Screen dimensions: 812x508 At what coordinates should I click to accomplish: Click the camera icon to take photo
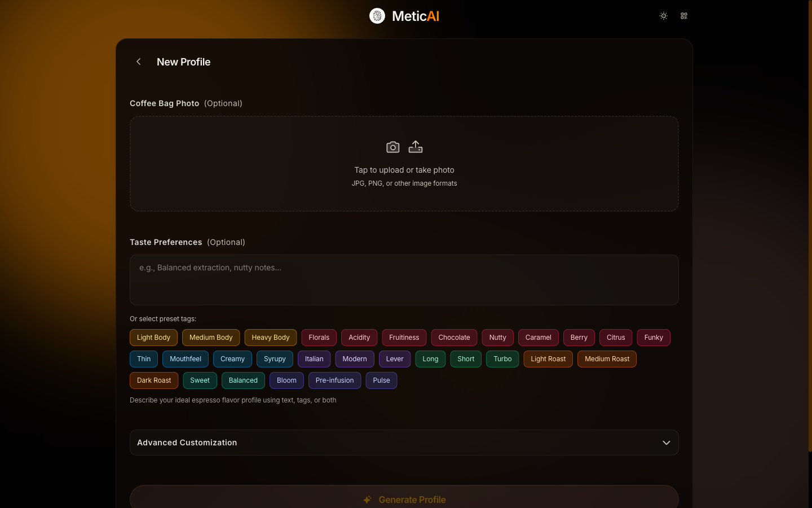(393, 147)
